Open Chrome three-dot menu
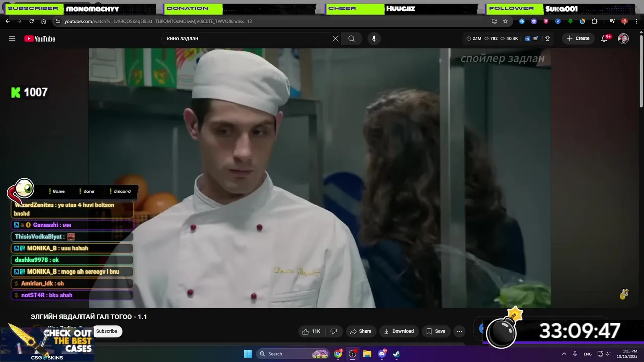Image resolution: width=644 pixels, height=362 pixels. [x=636, y=21]
